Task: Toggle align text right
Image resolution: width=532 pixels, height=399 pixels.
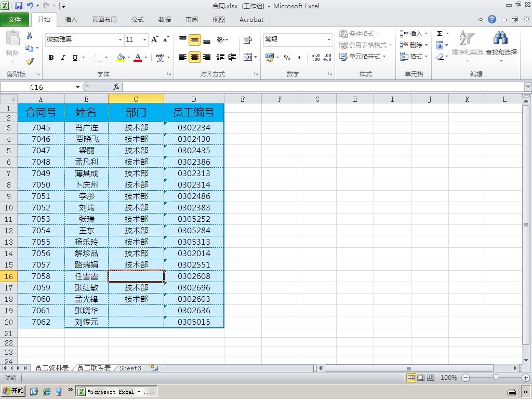Action: coord(207,57)
